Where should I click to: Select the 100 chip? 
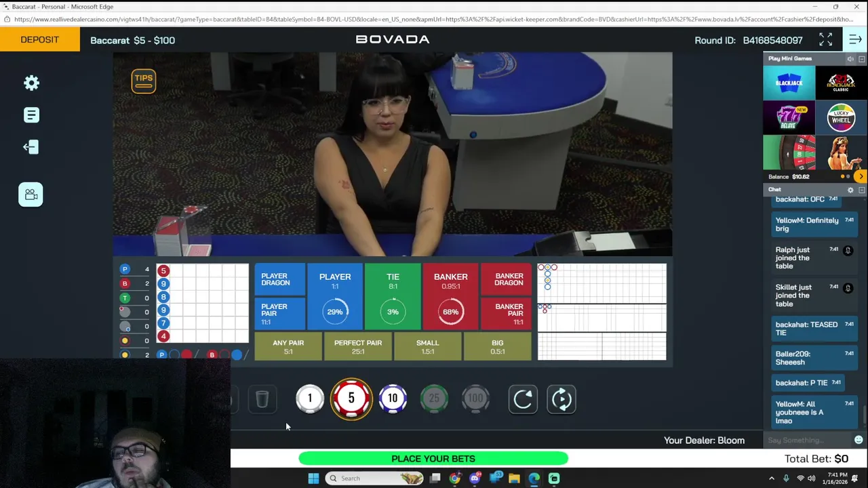point(475,399)
